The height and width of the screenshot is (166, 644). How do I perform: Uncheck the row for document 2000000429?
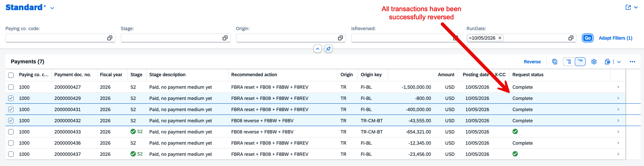click(11, 98)
